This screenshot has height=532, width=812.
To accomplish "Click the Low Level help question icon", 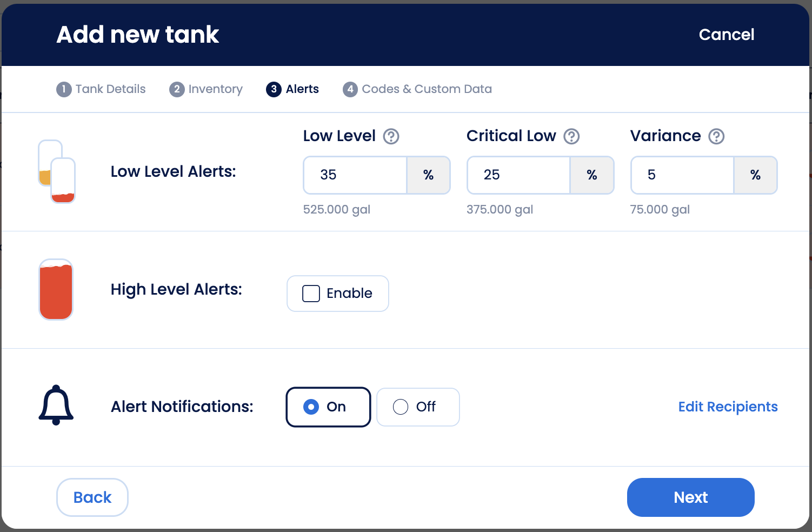I will pyautogui.click(x=391, y=136).
